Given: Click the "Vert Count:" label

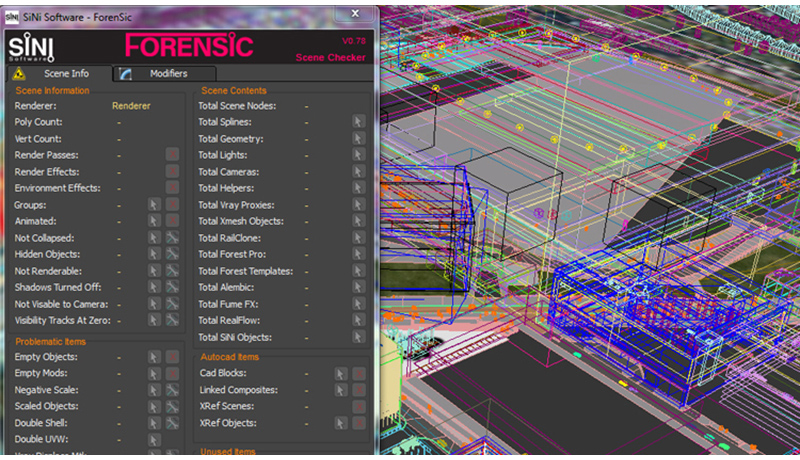Looking at the screenshot, I should 38,139.
